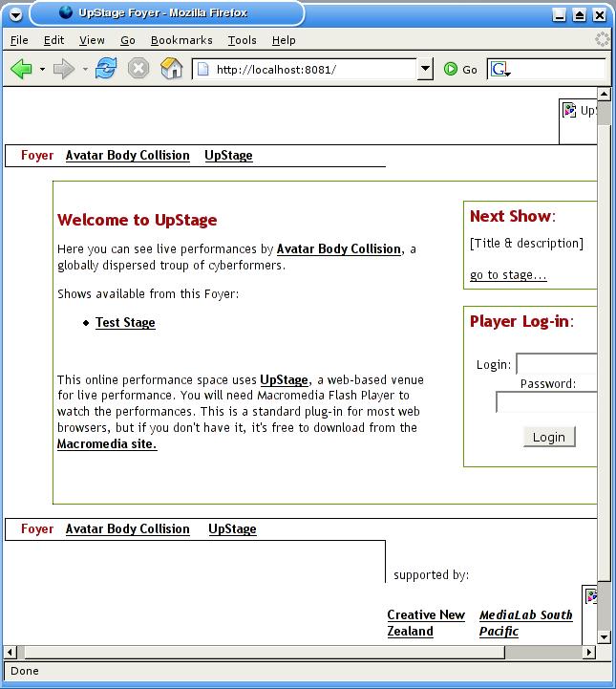Click the Google search engine icon

pos(499,69)
